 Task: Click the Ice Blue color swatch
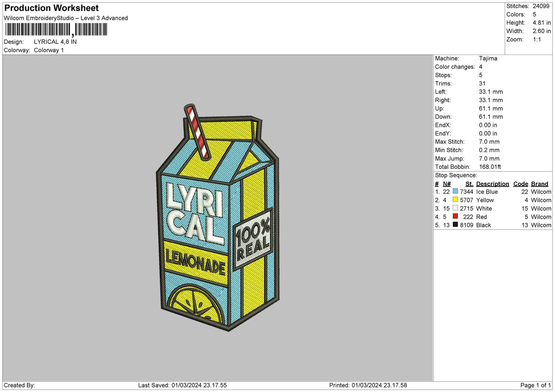point(456,191)
